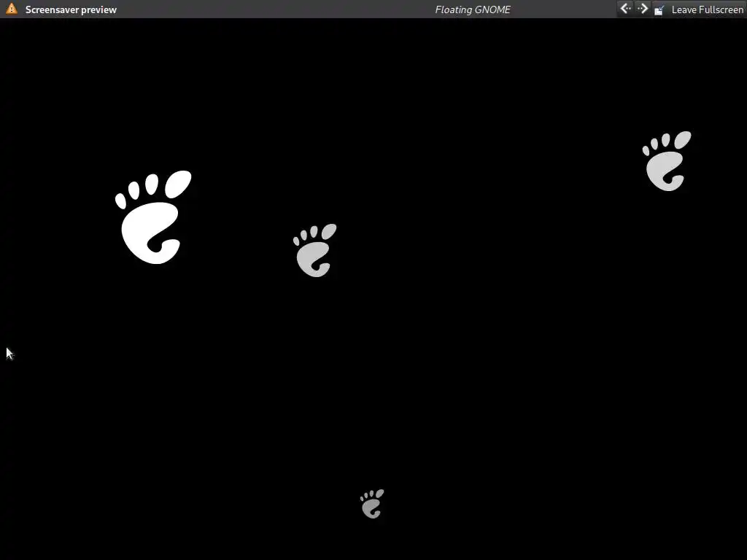The height and width of the screenshot is (560, 747).
Task: Click the largest white GNOME foot logo
Action: click(x=153, y=217)
